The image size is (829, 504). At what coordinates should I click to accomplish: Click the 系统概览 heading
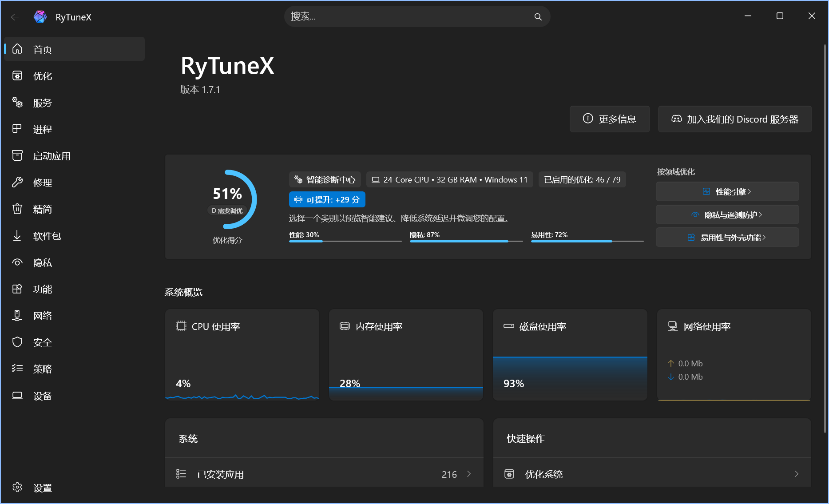tap(183, 292)
